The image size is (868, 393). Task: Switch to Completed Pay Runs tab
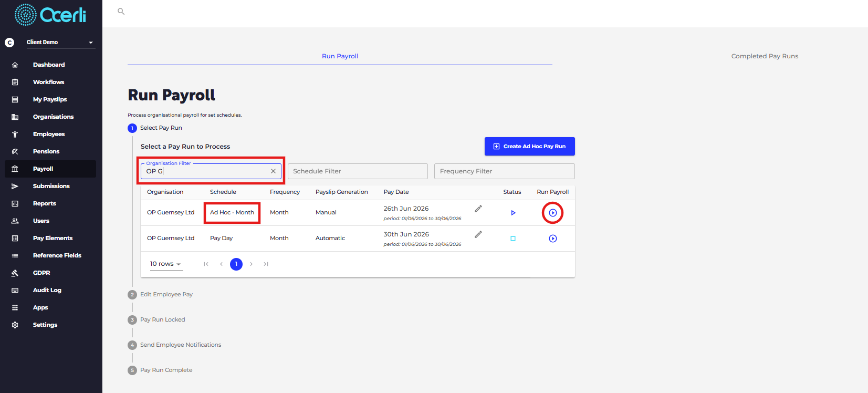765,56
